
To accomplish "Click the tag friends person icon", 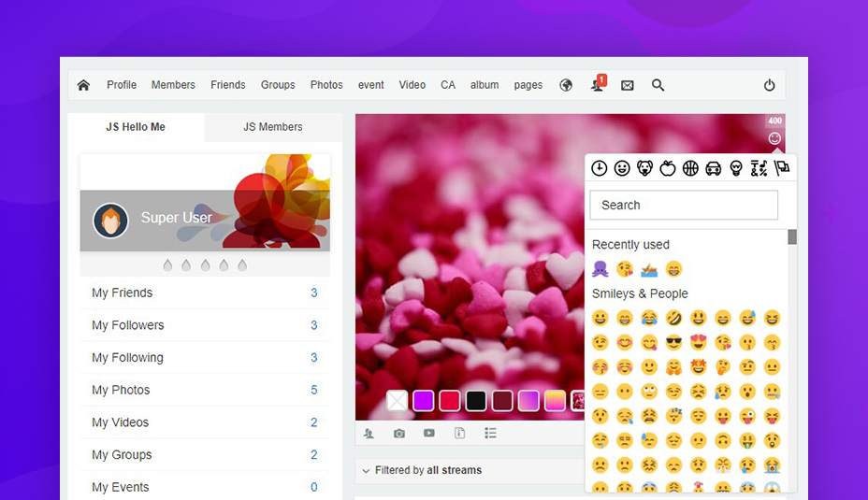I will (369, 434).
